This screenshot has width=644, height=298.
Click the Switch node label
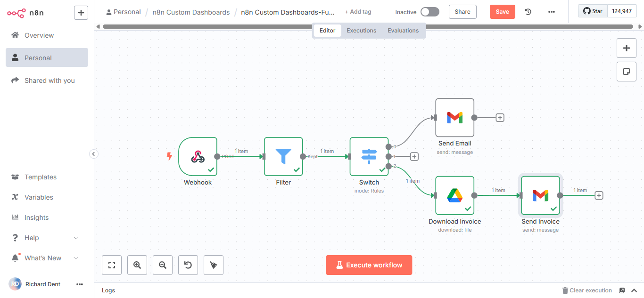(x=369, y=182)
